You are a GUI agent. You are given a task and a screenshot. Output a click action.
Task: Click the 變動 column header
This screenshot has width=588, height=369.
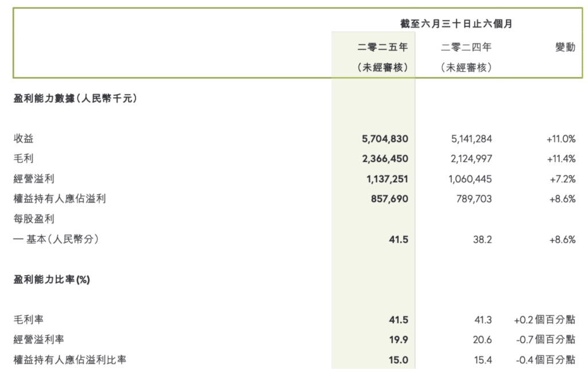565,48
